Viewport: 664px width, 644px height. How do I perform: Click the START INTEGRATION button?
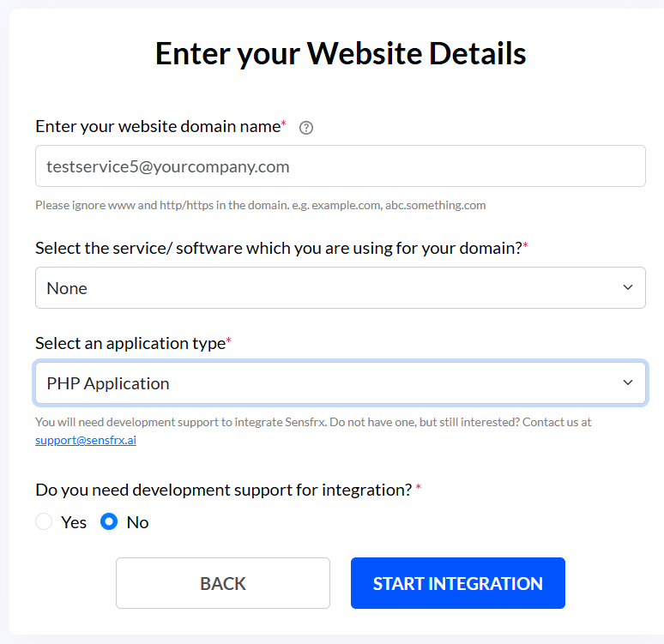point(458,583)
